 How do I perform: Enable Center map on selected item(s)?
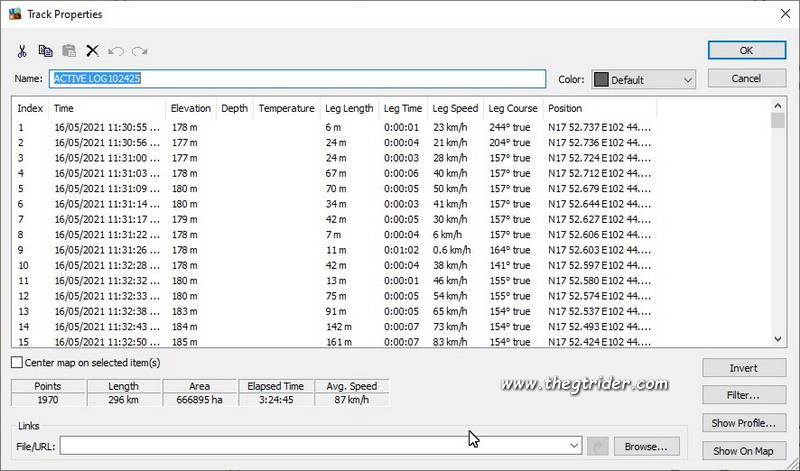(x=16, y=362)
